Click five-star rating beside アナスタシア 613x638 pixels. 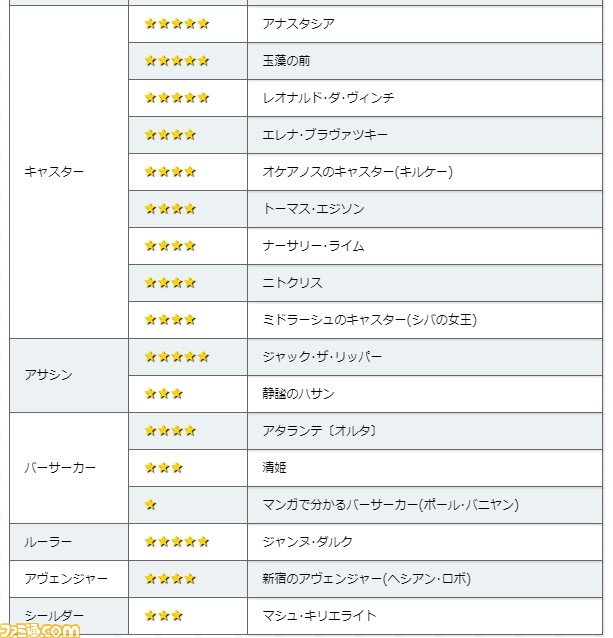(177, 24)
